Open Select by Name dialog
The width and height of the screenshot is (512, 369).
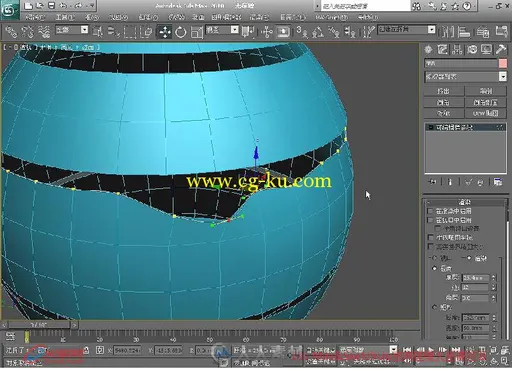(x=114, y=32)
